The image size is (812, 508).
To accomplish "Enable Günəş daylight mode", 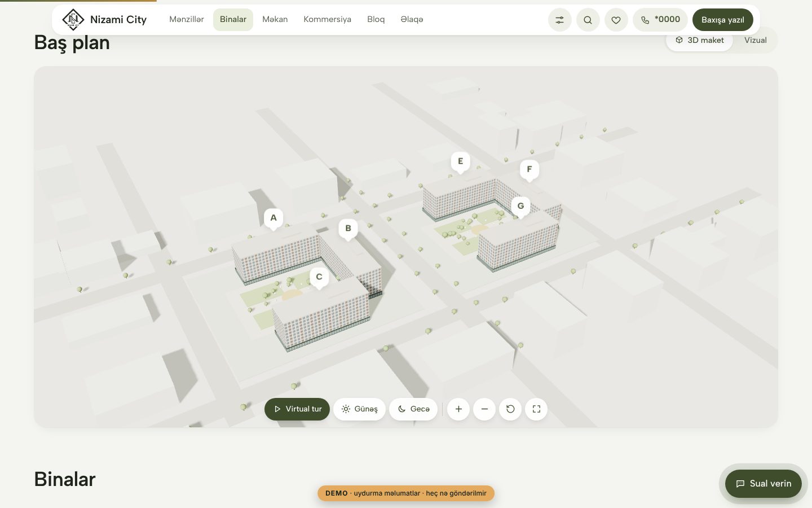I will click(359, 409).
